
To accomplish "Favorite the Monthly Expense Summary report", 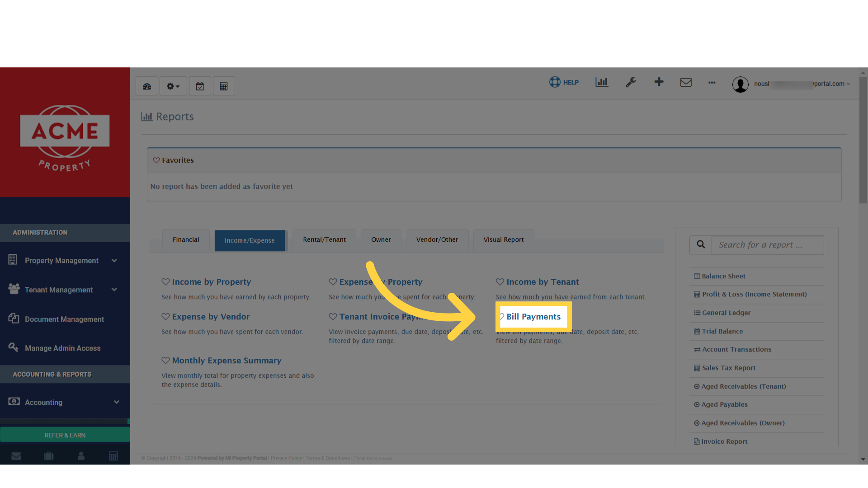I will point(165,361).
